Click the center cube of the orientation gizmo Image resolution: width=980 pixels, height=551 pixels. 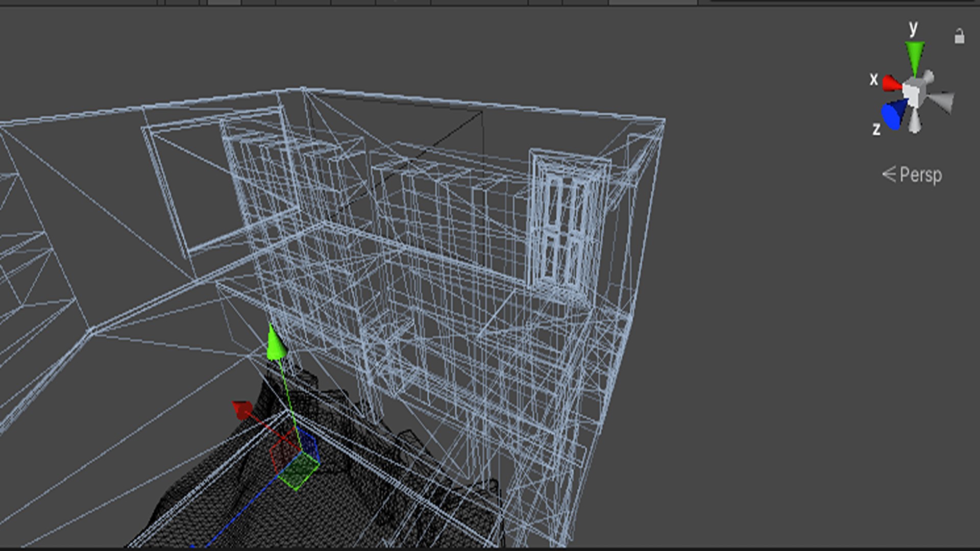[x=913, y=92]
